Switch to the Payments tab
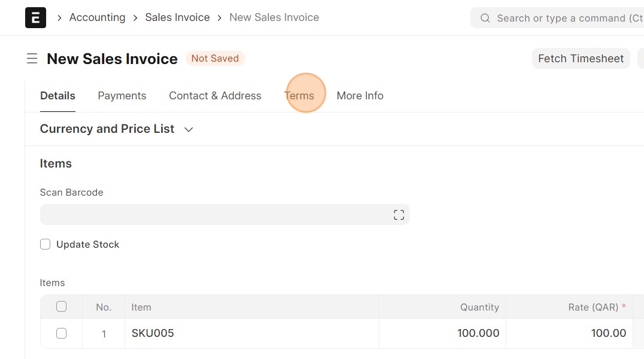 pos(122,96)
